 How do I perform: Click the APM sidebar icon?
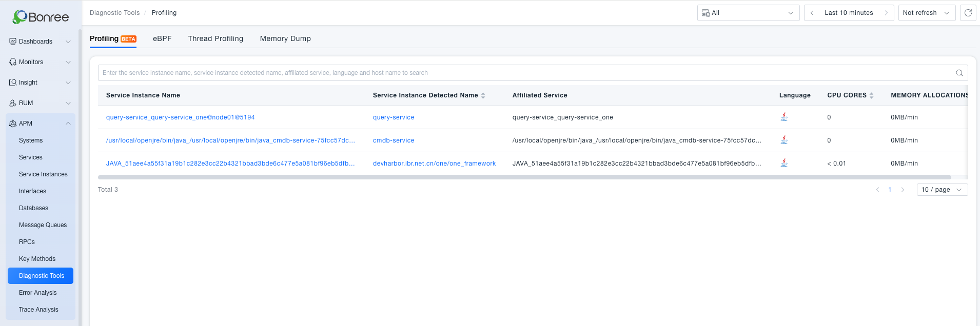point(13,124)
